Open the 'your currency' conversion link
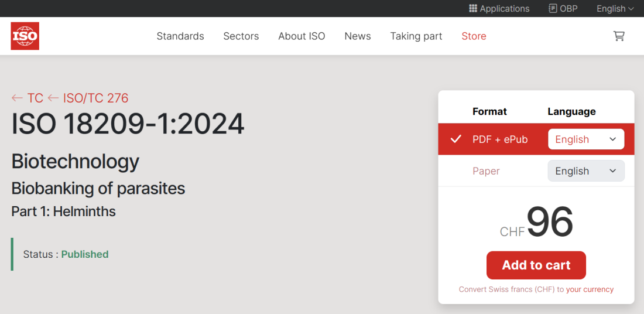Image resolution: width=644 pixels, height=314 pixels. coord(590,289)
